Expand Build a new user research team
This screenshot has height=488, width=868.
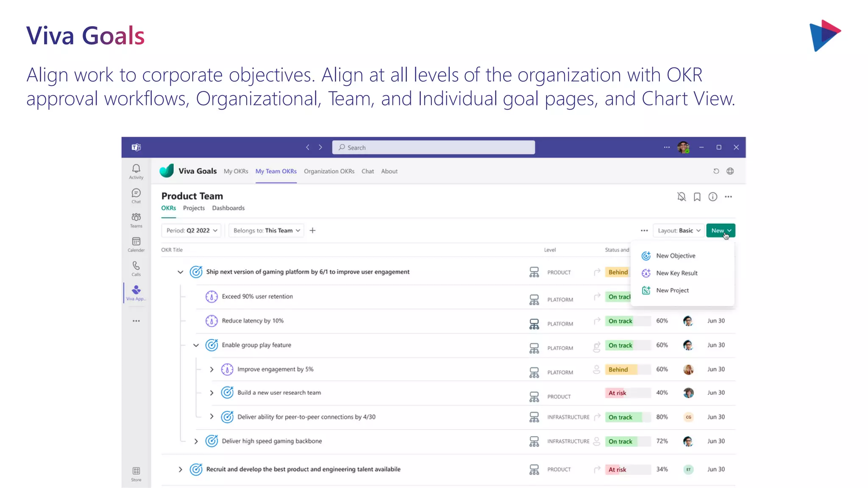(x=211, y=393)
